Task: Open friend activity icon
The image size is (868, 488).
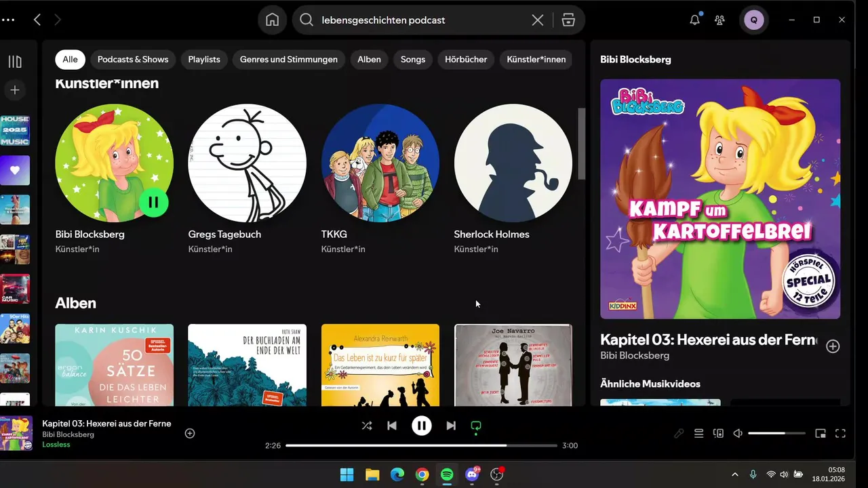Action: [x=719, y=20]
